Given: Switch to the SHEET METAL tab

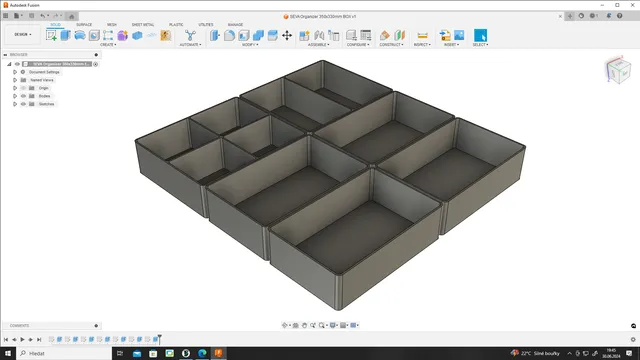Looking at the screenshot, I should [143, 24].
